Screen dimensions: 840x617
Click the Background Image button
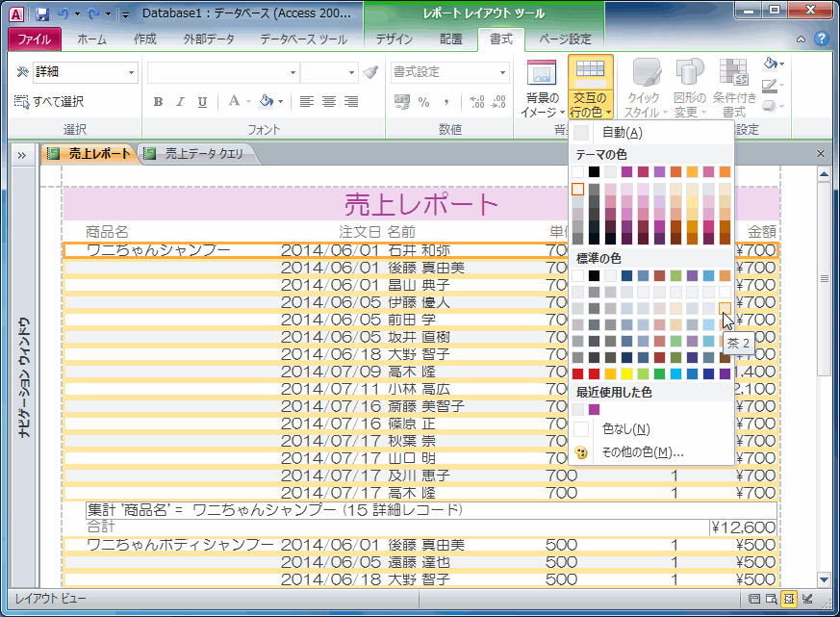(x=541, y=87)
